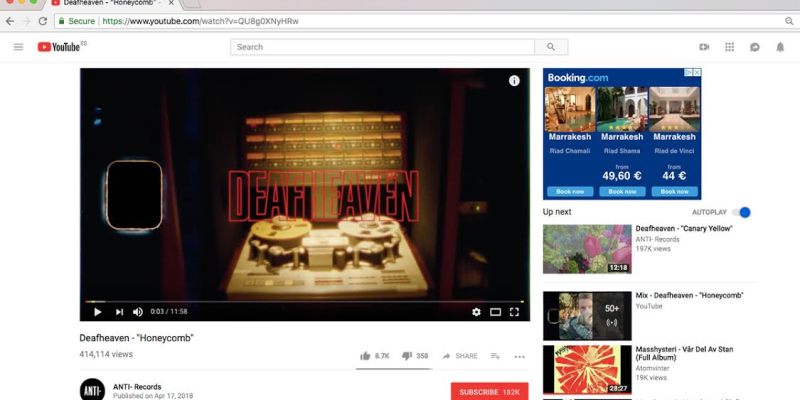Screen dimensions: 800x400
Task: Show video info card icon
Action: click(x=514, y=81)
